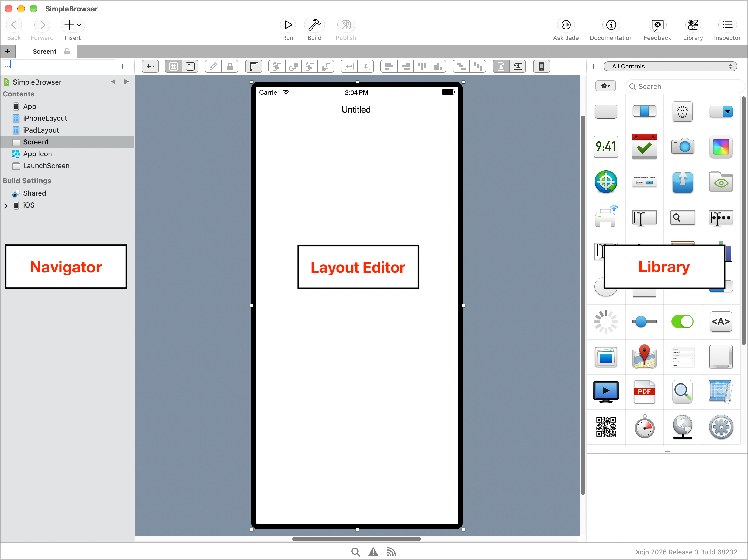Viewport: 748px width, 560px height.
Task: Open the All Controls dropdown
Action: click(670, 66)
